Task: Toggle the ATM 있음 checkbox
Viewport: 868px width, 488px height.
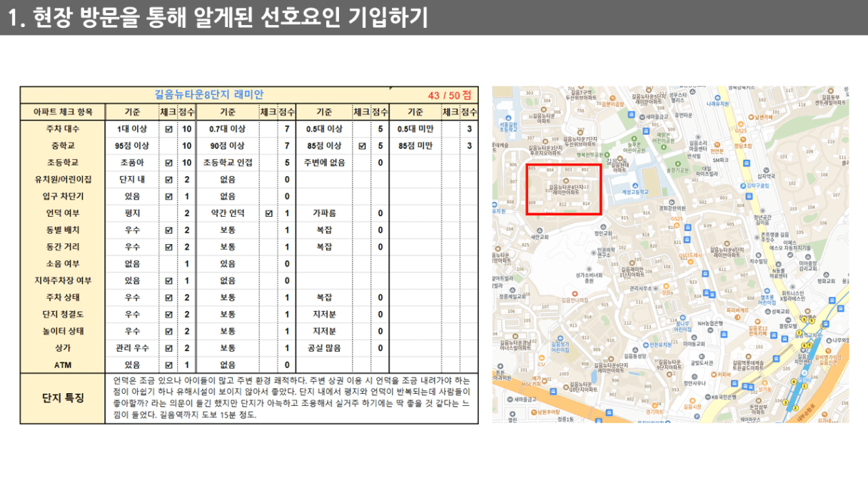Action: pyautogui.click(x=168, y=365)
